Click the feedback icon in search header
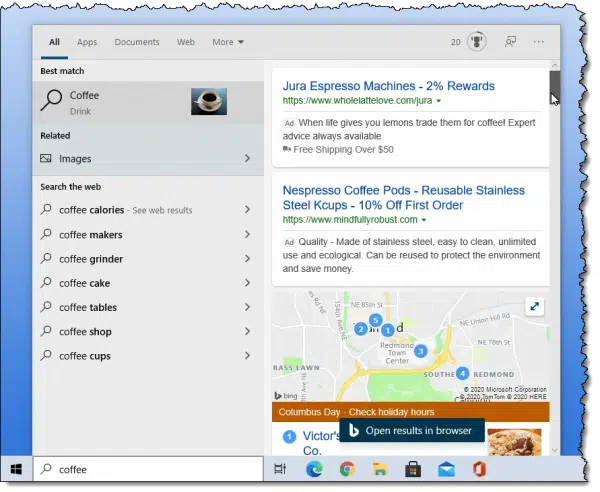This screenshot has height=492, width=600. [510, 42]
